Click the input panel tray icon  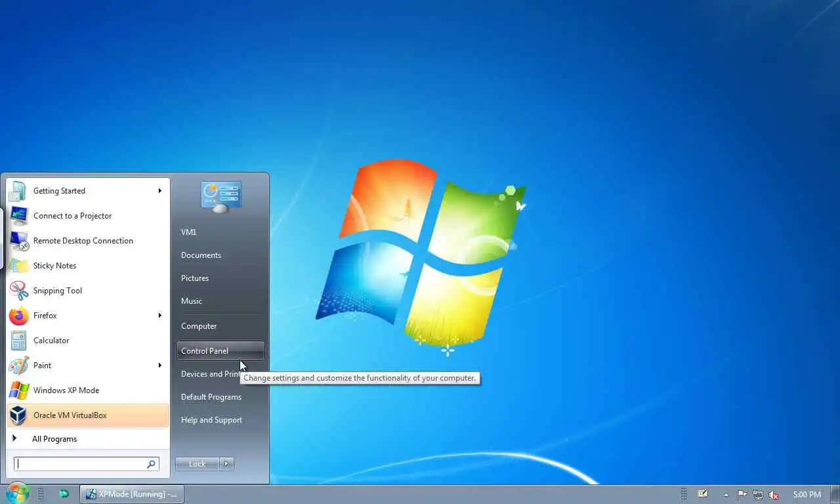[703, 494]
